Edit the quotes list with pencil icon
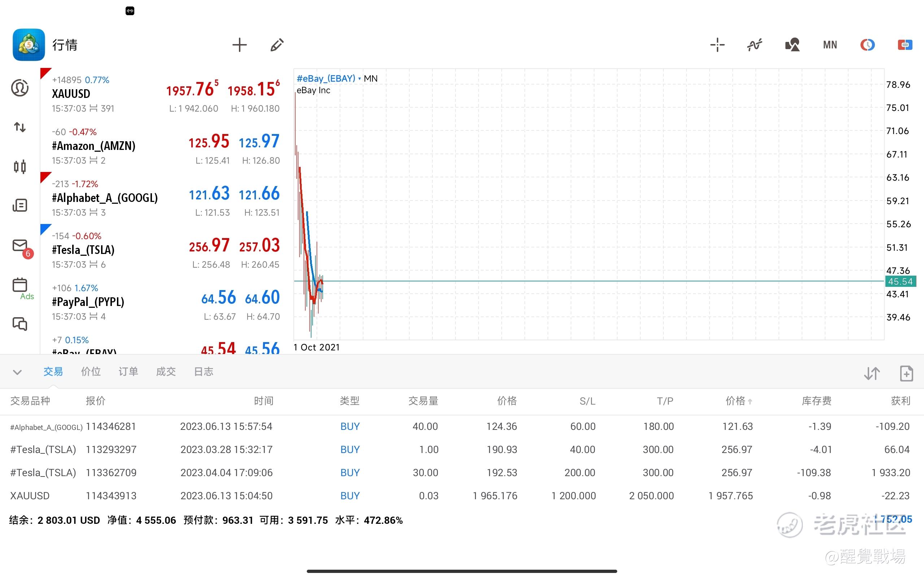This screenshot has width=924, height=578. [277, 45]
